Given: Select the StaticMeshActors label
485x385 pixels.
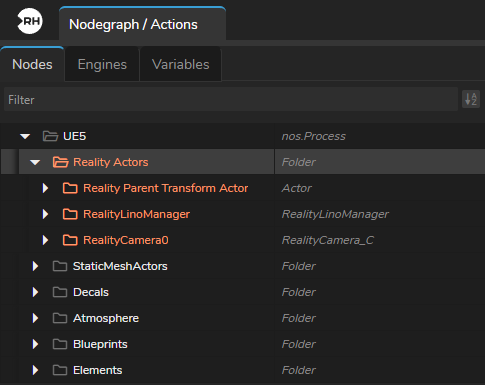Looking at the screenshot, I should pyautogui.click(x=120, y=266).
